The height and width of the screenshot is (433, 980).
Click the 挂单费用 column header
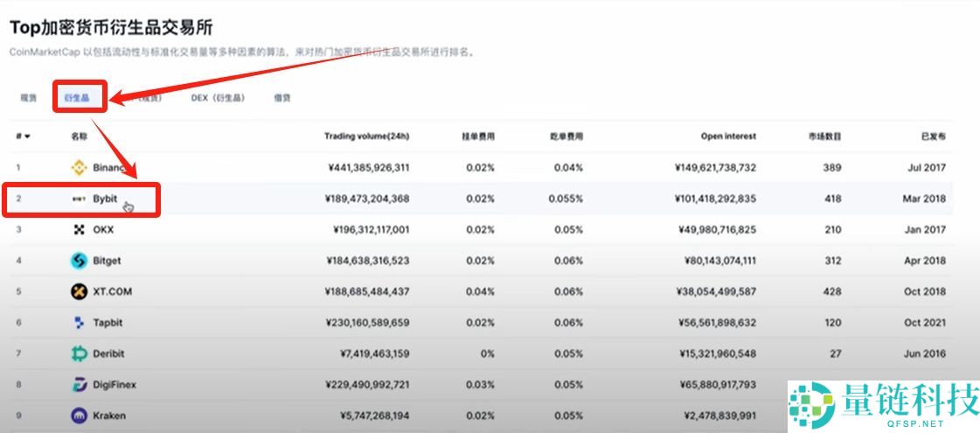coord(478,136)
